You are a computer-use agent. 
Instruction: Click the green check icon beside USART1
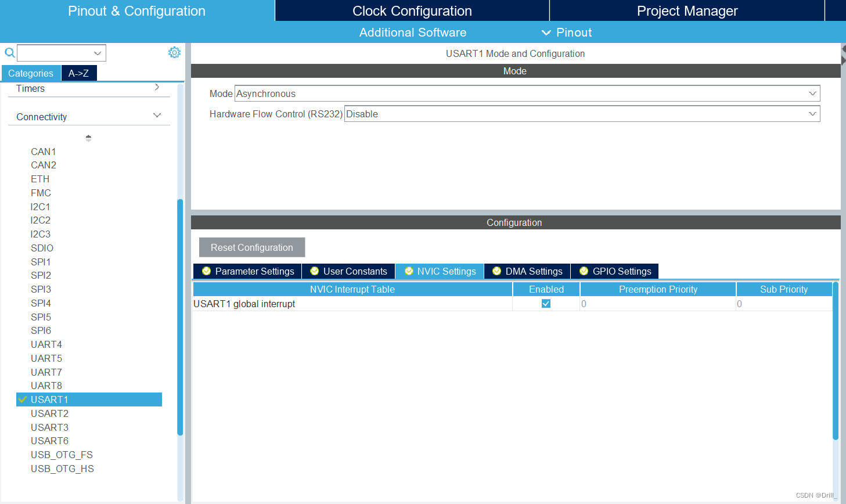[x=23, y=399]
